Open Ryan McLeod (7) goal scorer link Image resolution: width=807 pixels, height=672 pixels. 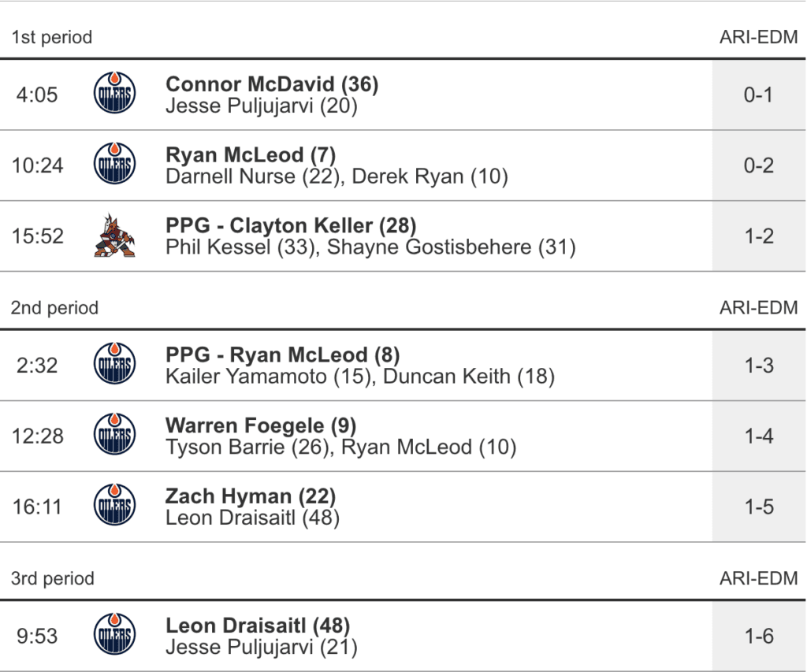point(251,155)
